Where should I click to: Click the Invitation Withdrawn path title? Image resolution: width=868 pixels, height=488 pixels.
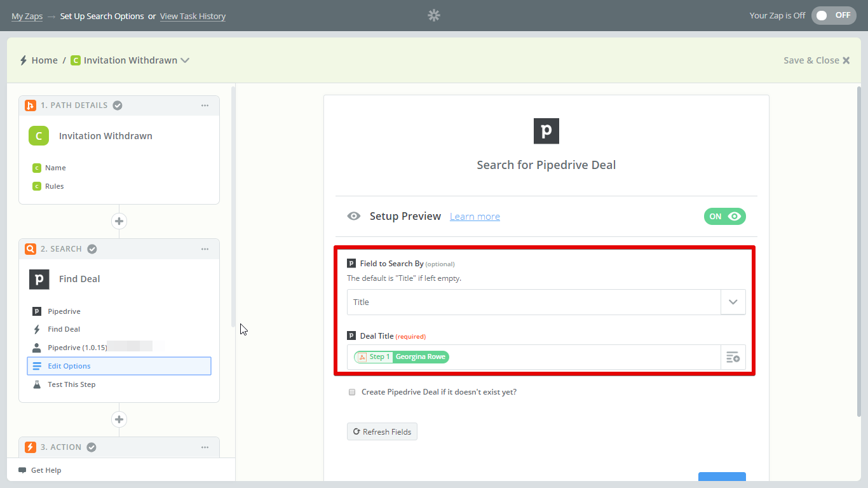click(x=105, y=136)
